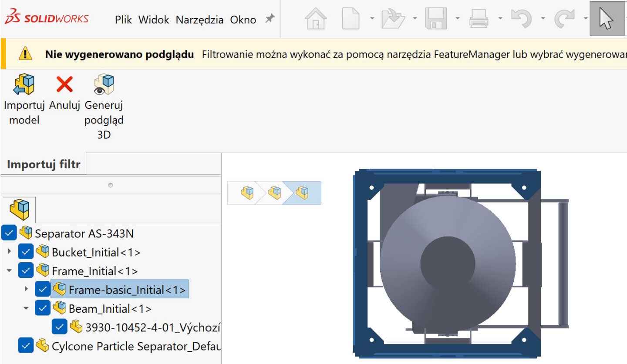The height and width of the screenshot is (364, 627).
Task: Open the Plik menu
Action: (x=123, y=20)
